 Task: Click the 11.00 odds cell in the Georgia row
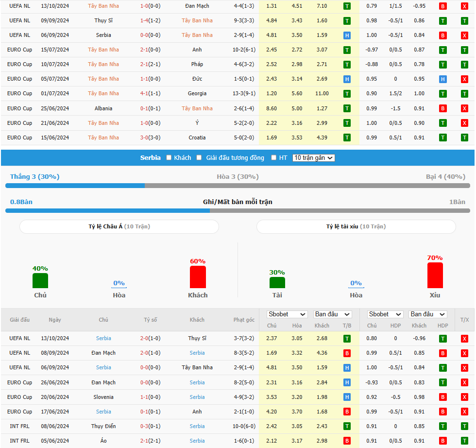[x=322, y=94]
